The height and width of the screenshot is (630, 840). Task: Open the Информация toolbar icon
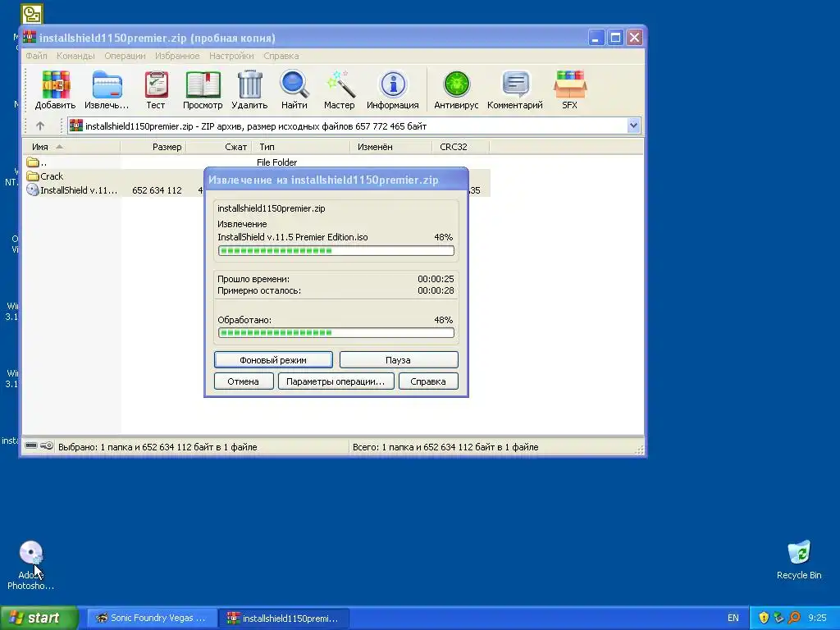[393, 90]
